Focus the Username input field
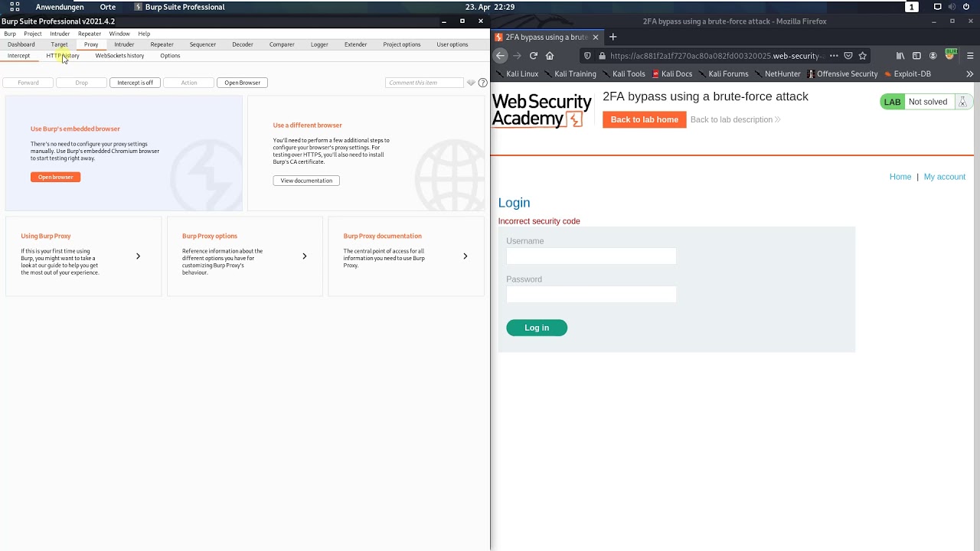Screen dimensions: 980x551 click(x=591, y=256)
